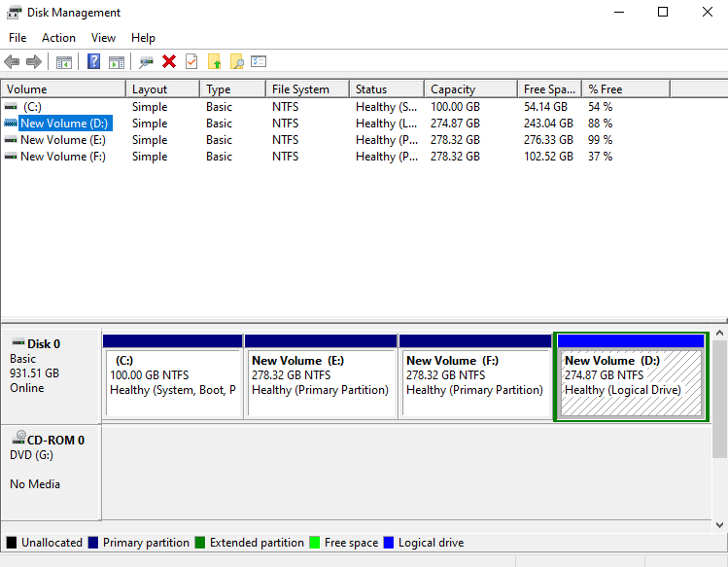Viewport: 728px width, 567px height.
Task: Click the 102.52 GB free space cell
Action: tap(548, 157)
